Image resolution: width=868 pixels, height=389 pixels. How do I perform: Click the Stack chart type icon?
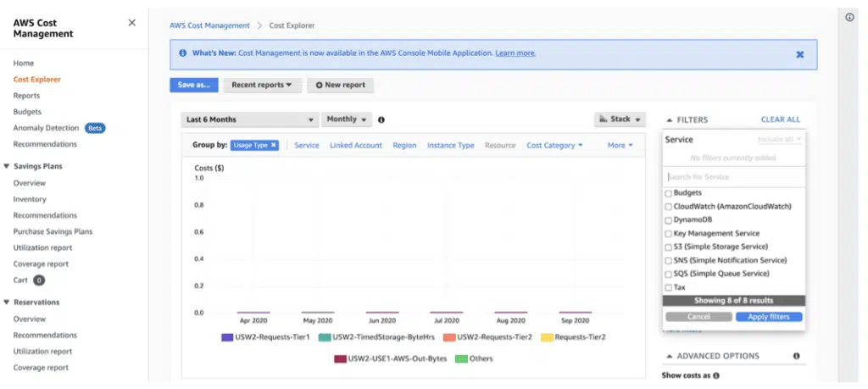click(604, 119)
